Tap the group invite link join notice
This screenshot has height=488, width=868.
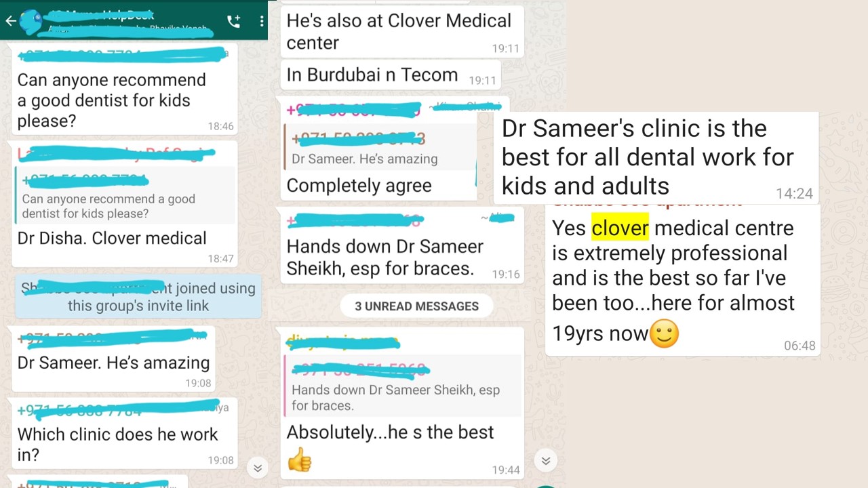point(138,297)
